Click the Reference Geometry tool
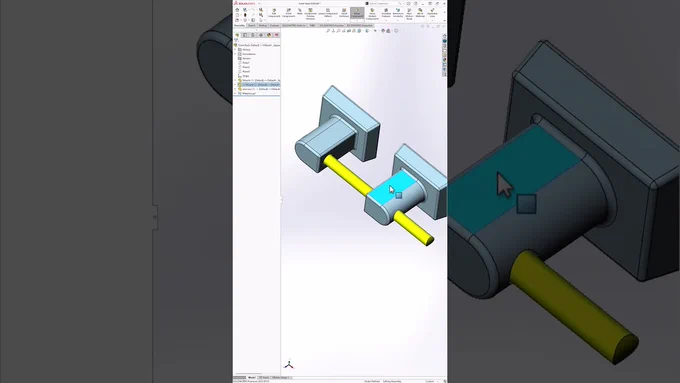The image size is (680, 383). point(398,13)
